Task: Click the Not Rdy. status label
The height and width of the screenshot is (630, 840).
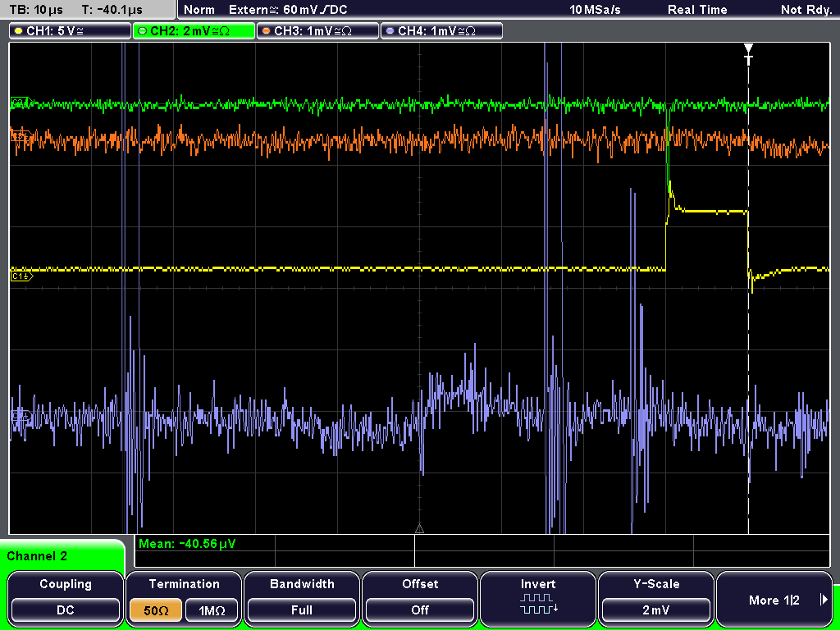Action: click(806, 10)
